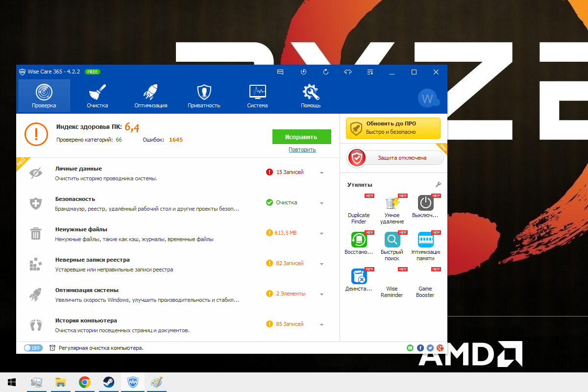Viewport: 588px width, 392px height.
Task: Expand the Безопасность dropdown arrow
Action: (x=322, y=203)
